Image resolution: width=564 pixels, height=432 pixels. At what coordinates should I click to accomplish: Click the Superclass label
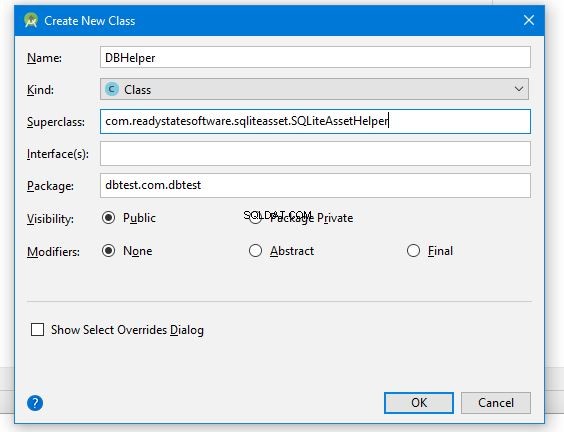coord(56,122)
